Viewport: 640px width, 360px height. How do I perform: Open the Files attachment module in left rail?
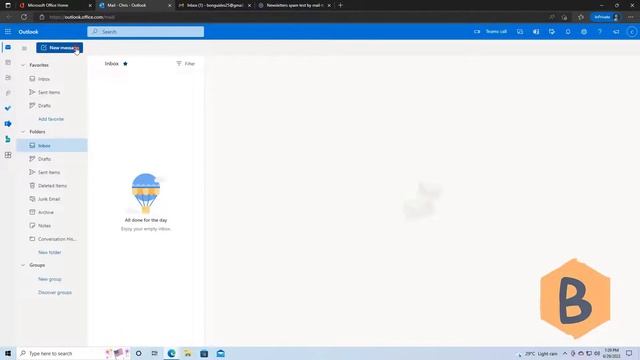coord(8,93)
